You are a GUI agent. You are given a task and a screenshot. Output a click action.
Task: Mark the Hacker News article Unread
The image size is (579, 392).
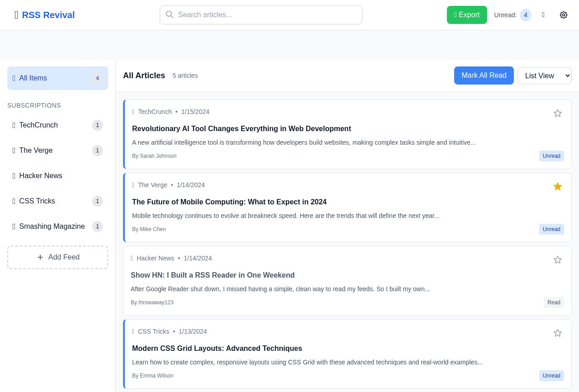point(553,302)
